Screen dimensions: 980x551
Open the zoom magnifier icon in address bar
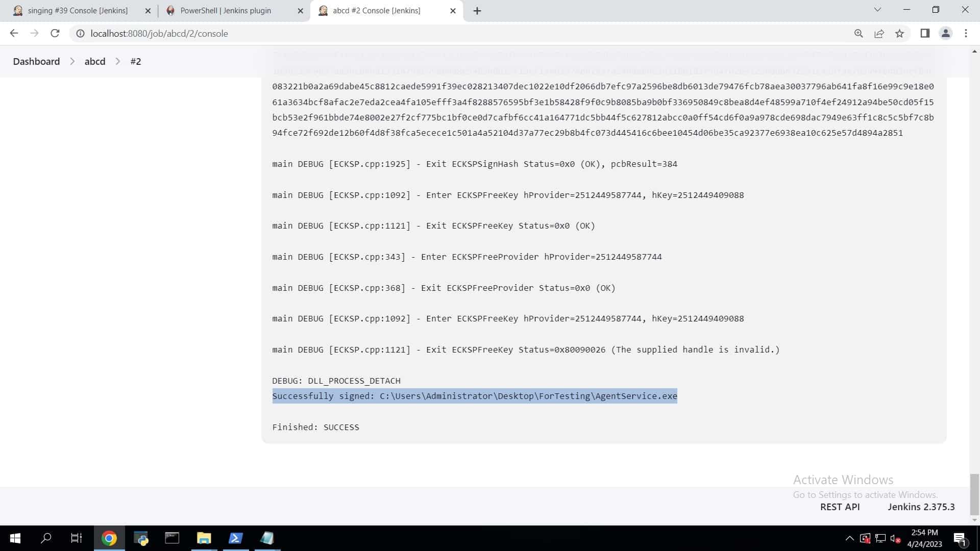click(859, 33)
